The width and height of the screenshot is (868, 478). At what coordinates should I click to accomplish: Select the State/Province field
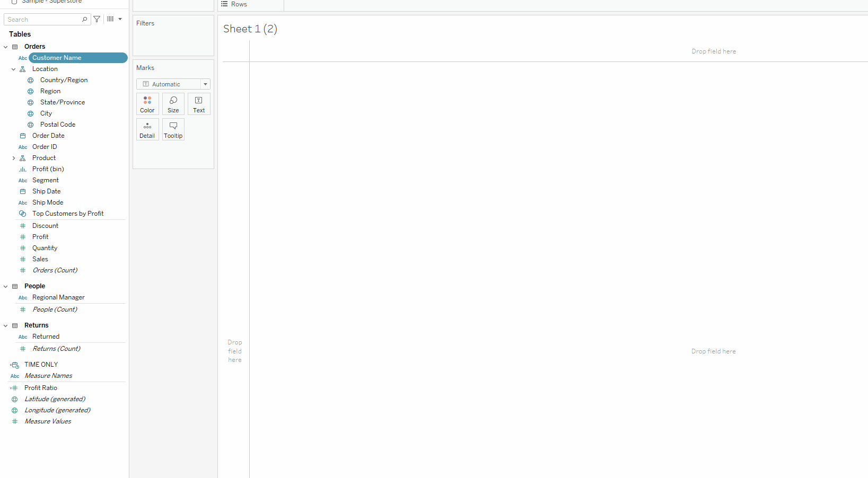click(x=63, y=102)
